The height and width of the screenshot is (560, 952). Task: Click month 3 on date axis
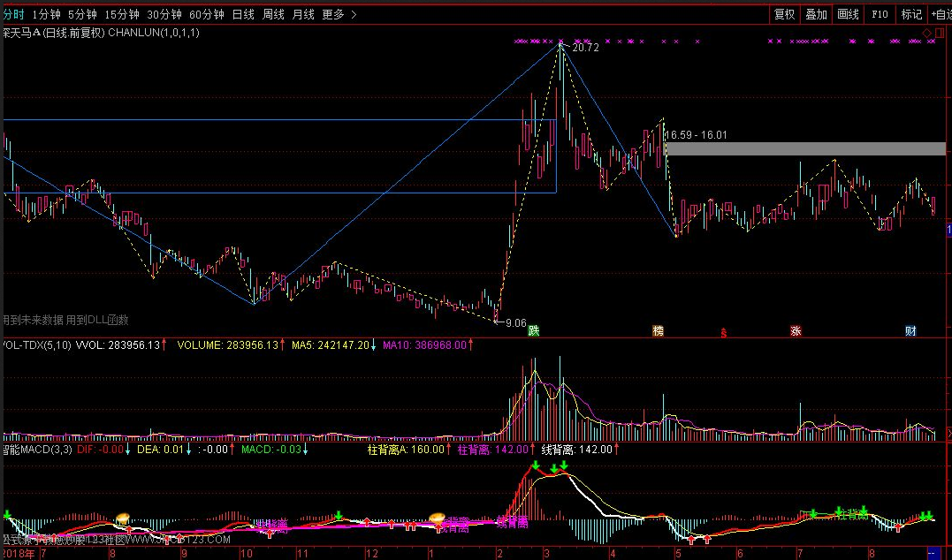[547, 553]
